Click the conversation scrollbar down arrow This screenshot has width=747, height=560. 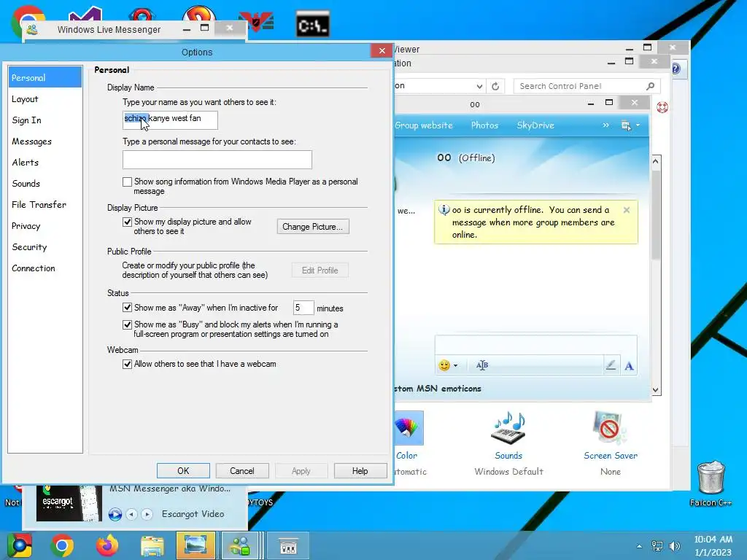coord(656,390)
